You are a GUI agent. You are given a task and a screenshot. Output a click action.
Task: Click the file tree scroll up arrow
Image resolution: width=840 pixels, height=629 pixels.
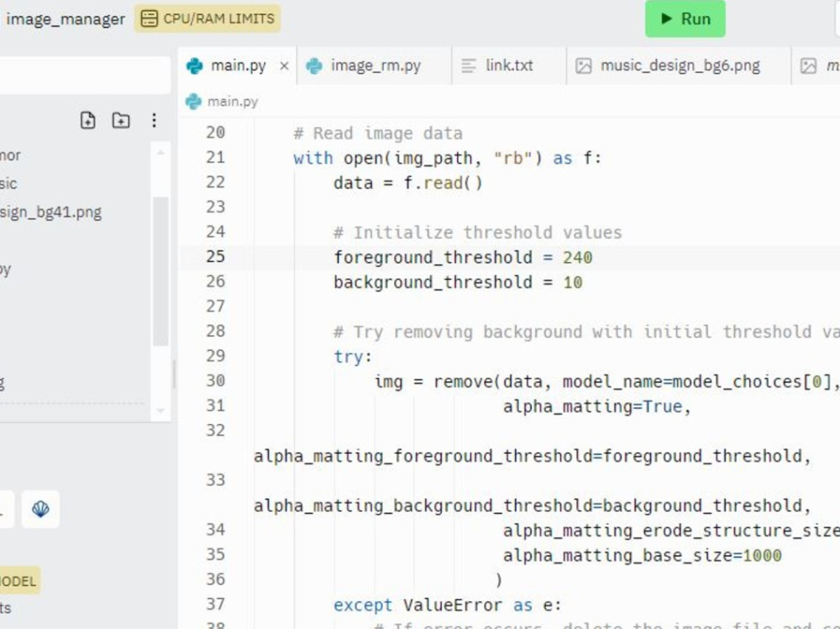pyautogui.click(x=160, y=153)
